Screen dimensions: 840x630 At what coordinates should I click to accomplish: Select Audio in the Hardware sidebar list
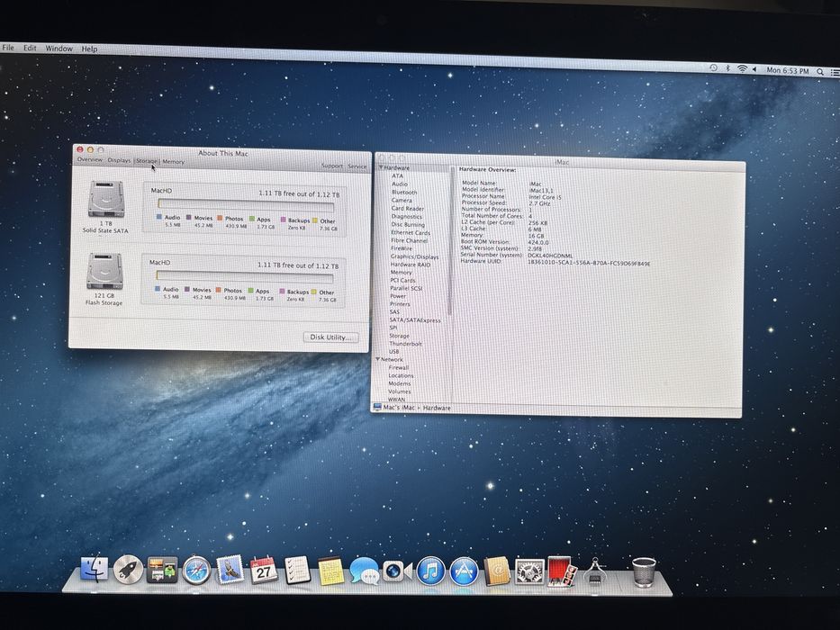point(400,184)
